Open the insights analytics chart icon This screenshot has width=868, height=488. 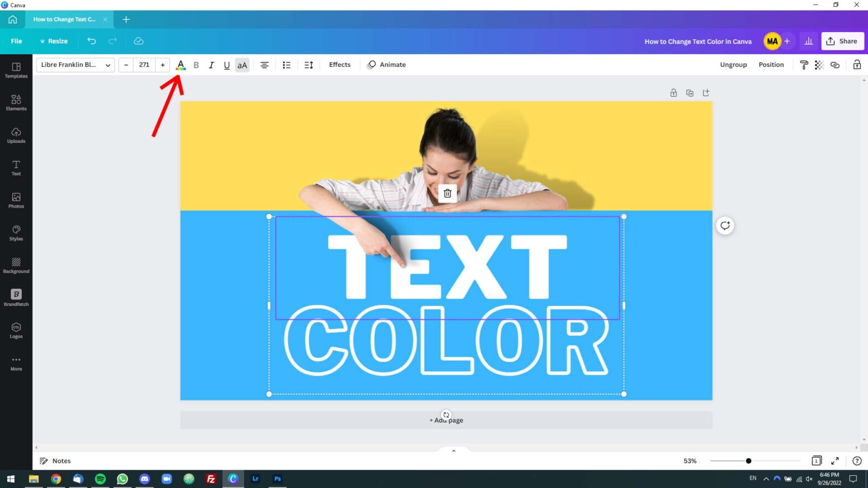pos(809,41)
